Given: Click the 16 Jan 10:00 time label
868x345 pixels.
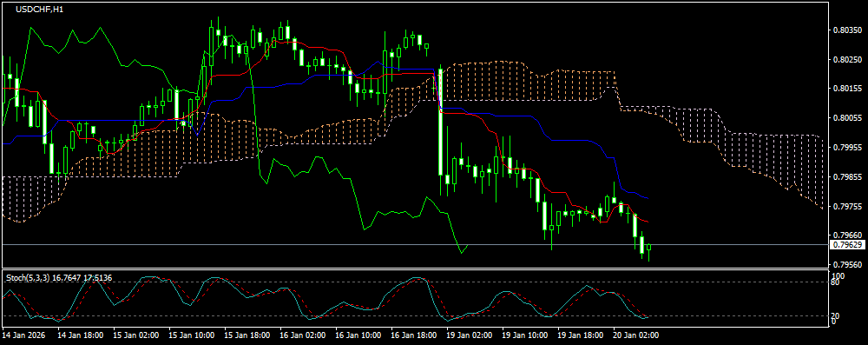Looking at the screenshot, I should (358, 335).
